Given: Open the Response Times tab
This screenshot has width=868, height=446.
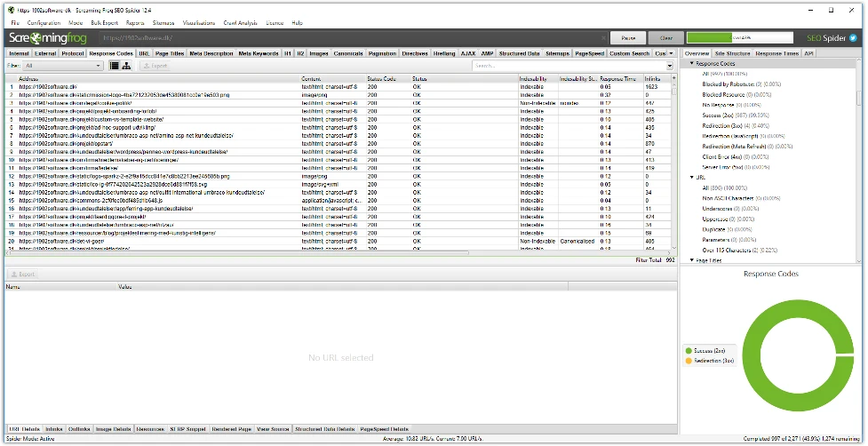Looking at the screenshot, I should 776,53.
